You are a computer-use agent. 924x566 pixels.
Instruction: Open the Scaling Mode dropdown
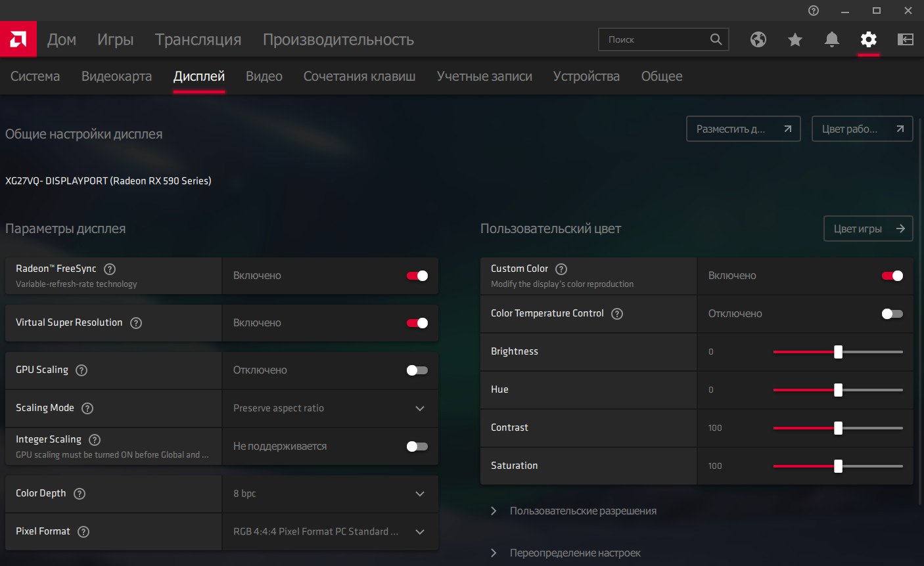click(330, 408)
